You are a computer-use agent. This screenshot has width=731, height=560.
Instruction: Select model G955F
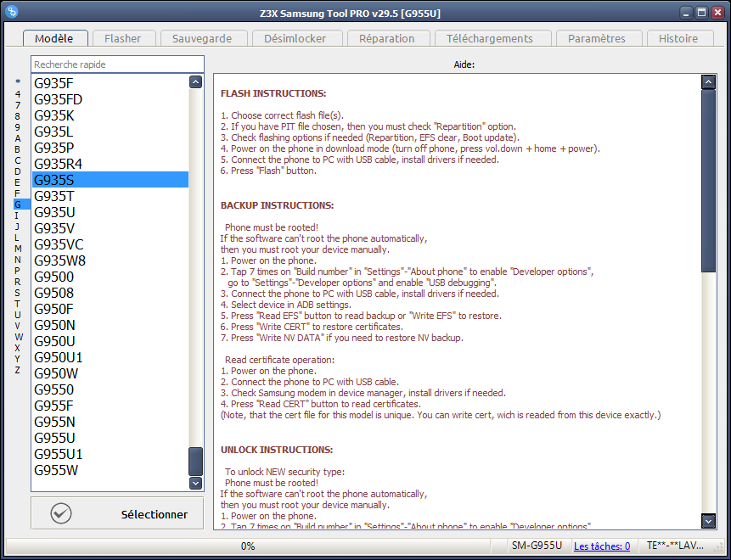(110, 406)
